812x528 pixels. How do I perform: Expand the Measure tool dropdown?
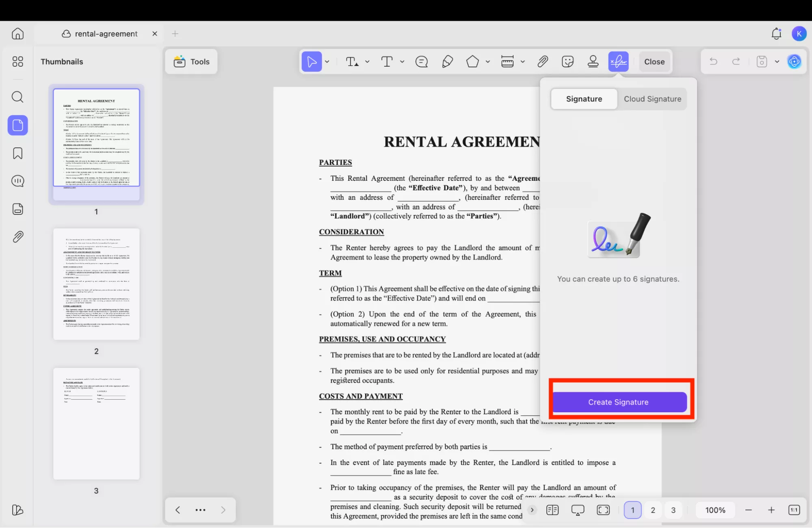523,62
